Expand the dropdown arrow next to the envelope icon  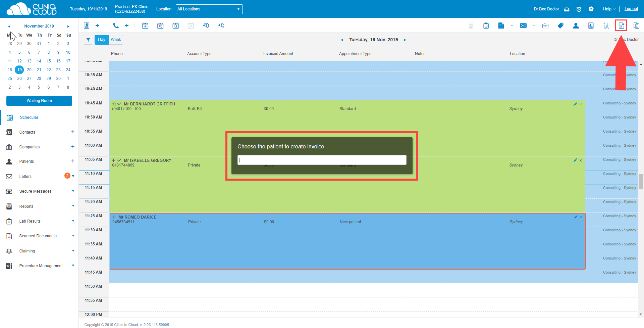pyautogui.click(x=534, y=26)
